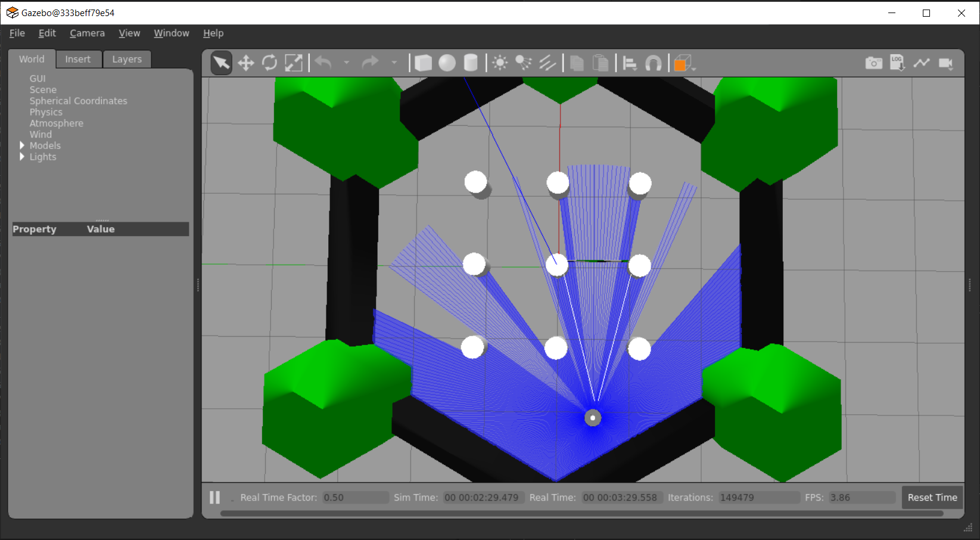
Task: Select Physics in the world tree
Action: [x=46, y=112]
